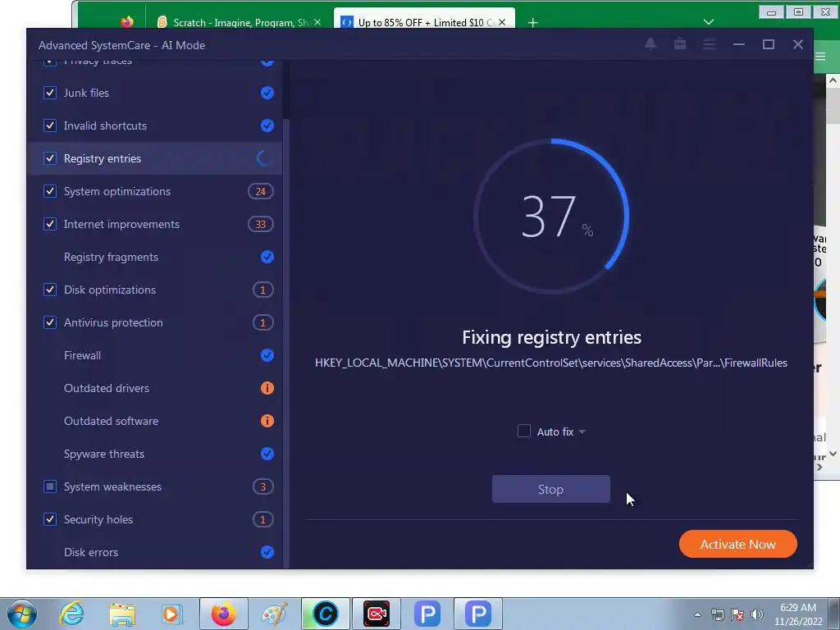This screenshot has width=840, height=630.
Task: Click the 37% circular progress indicator
Action: click(551, 217)
